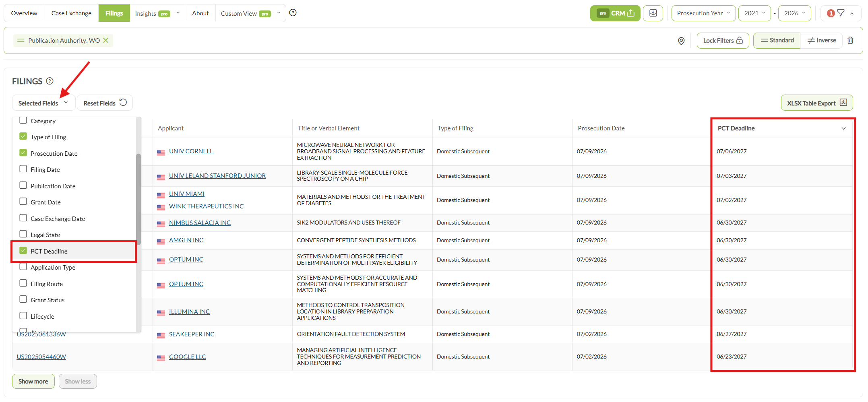Switch to the Case Exchange tab
Image resolution: width=868 pixels, height=402 pixels.
click(71, 13)
